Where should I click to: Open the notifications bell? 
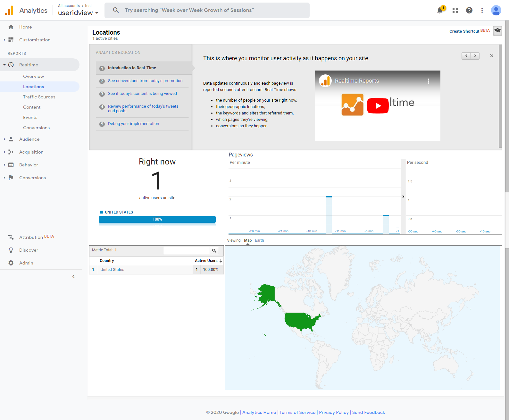tap(440, 10)
